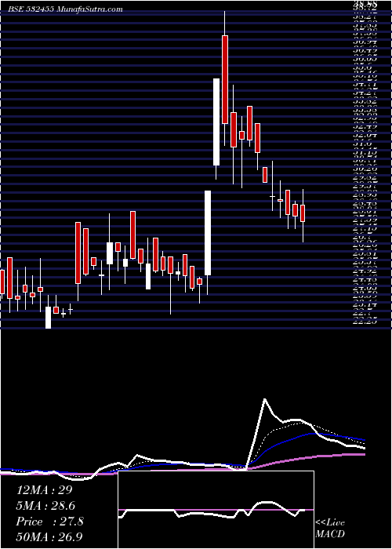Select the 12MA : 29 reading
This screenshot has width=392, height=549.
click(x=44, y=490)
